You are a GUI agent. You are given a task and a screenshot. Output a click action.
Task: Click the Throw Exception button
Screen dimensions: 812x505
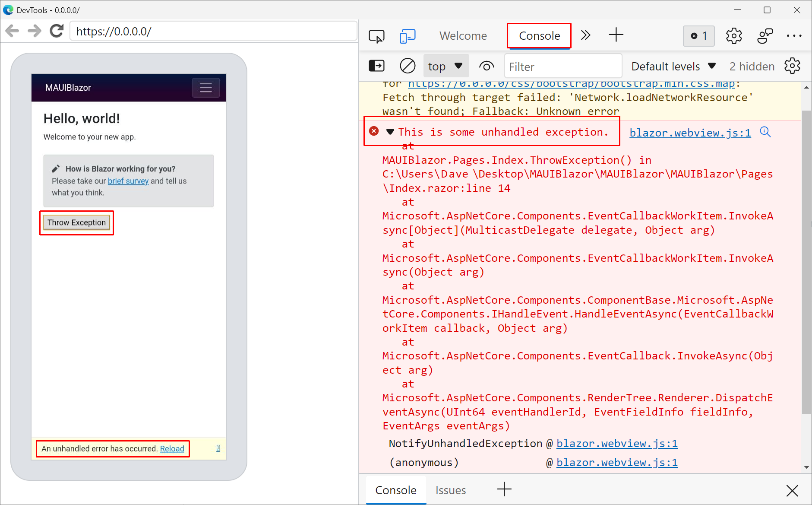coord(76,222)
